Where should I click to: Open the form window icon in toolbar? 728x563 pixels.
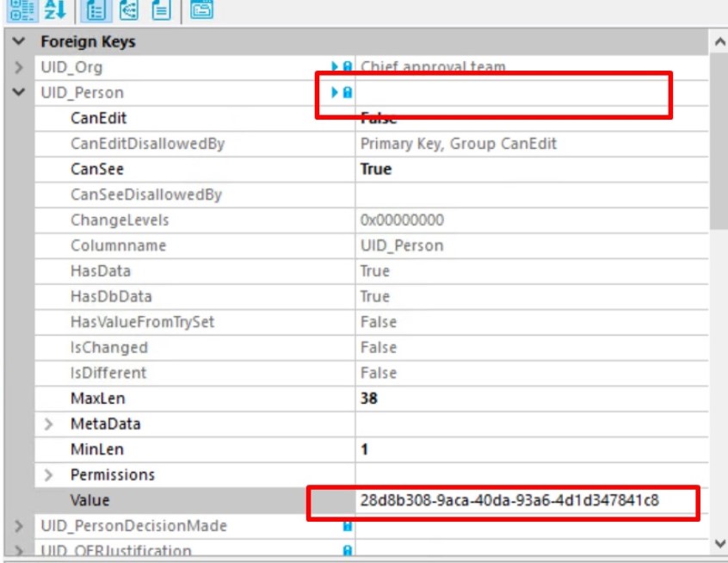[x=202, y=9]
